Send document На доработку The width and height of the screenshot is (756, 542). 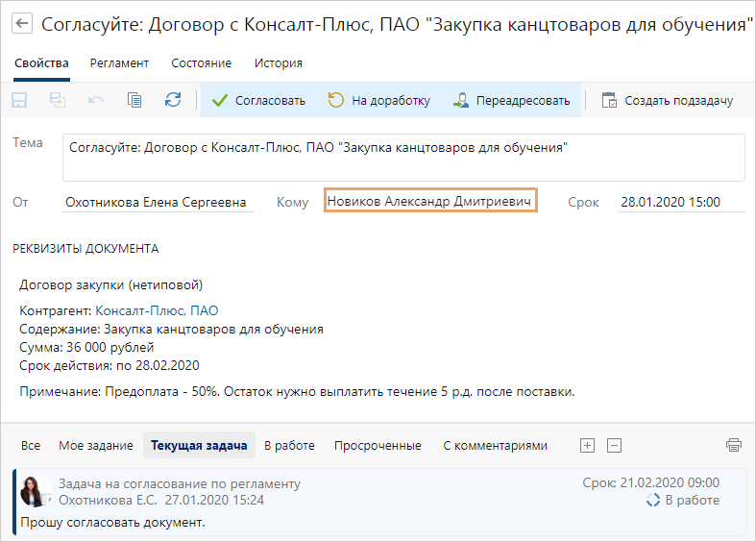tap(378, 100)
